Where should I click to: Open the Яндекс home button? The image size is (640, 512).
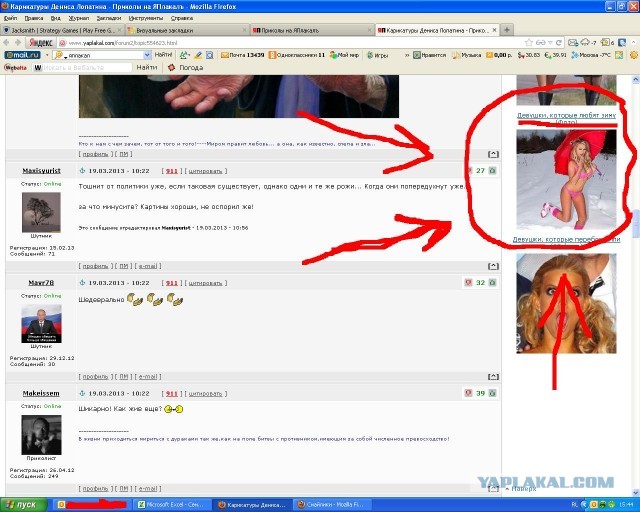click(x=40, y=43)
